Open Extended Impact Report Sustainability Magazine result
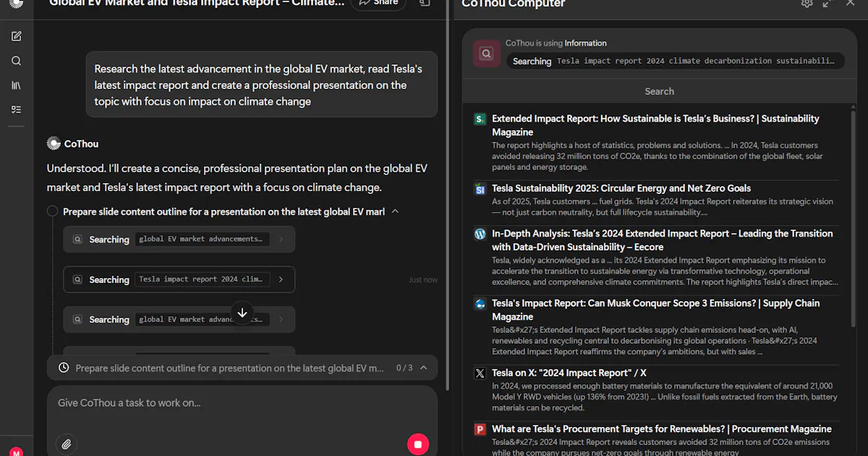This screenshot has height=456, width=868. click(655, 125)
